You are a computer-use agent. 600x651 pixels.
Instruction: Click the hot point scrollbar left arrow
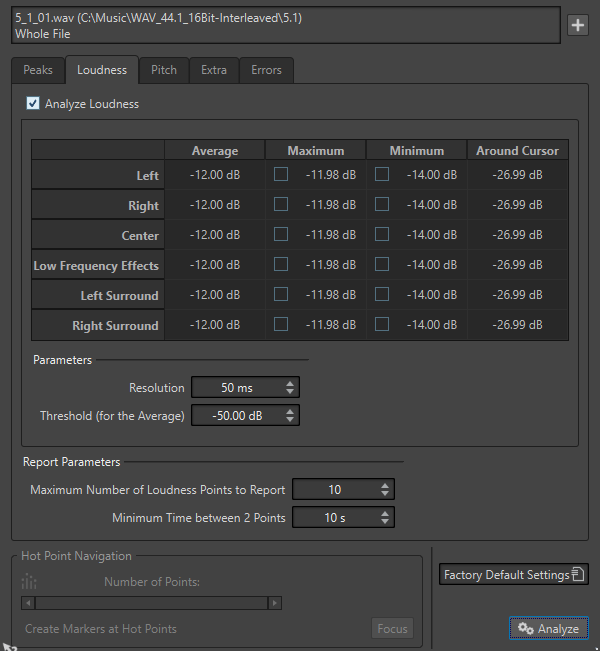tap(28, 603)
